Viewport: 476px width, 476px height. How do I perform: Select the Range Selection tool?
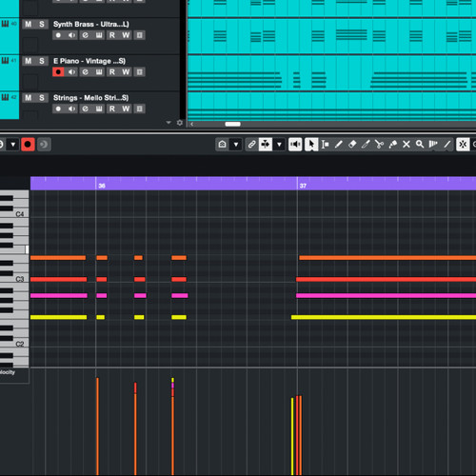click(x=325, y=145)
